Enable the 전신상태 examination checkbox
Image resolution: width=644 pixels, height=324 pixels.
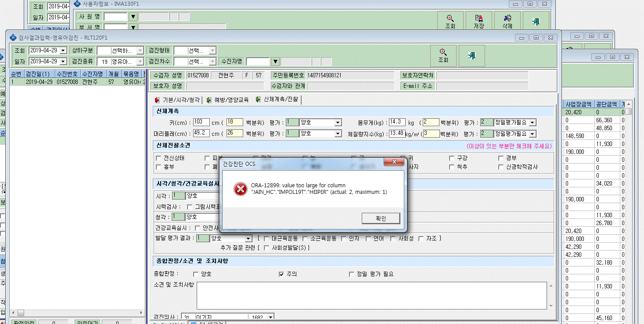pyautogui.click(x=158, y=158)
